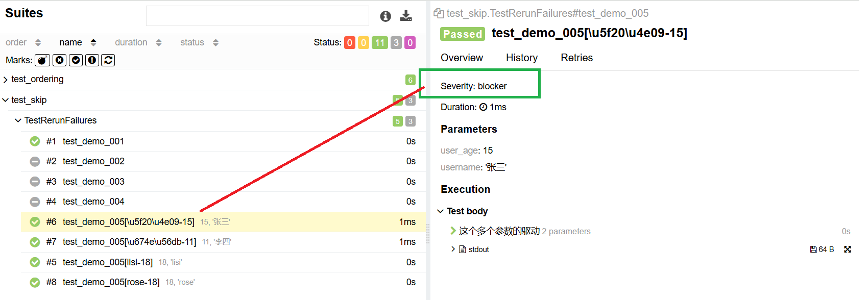Click the username parameter '张三'
Image resolution: width=868 pixels, height=300 pixels.
[496, 167]
